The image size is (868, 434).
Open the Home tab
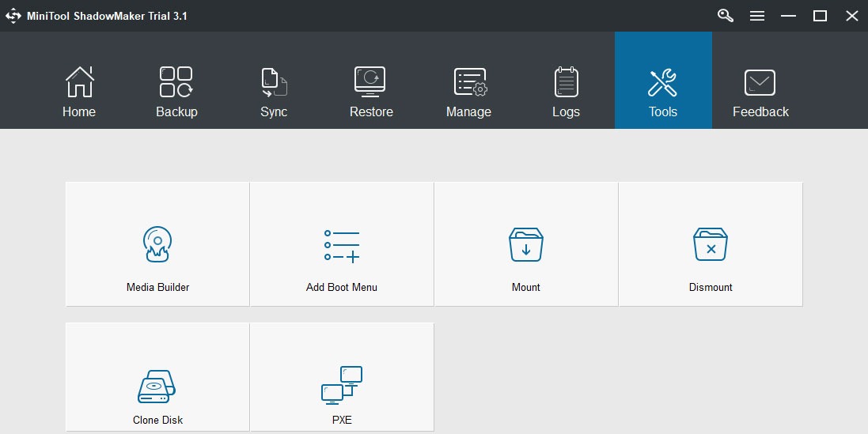[79, 92]
